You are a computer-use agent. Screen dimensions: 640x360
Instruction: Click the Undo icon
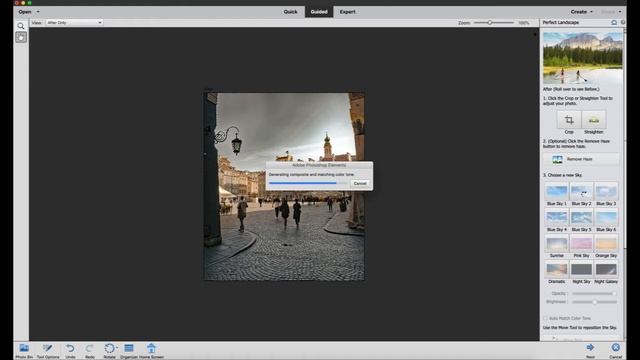click(70, 350)
